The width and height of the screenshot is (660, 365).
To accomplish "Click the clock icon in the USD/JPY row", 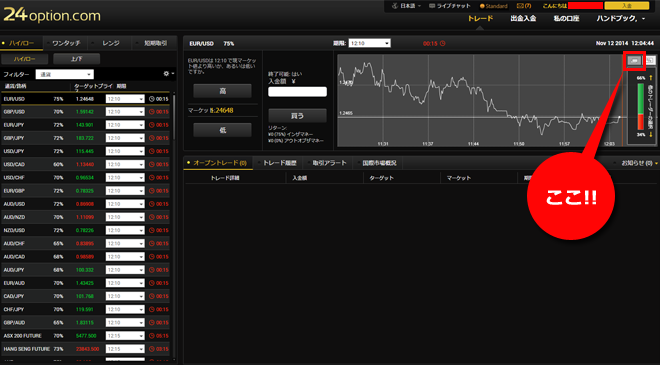I will (152, 151).
